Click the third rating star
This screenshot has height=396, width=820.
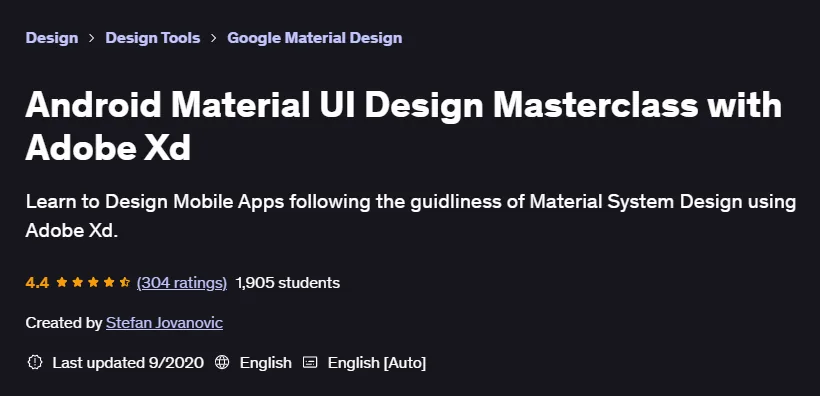pos(93,282)
